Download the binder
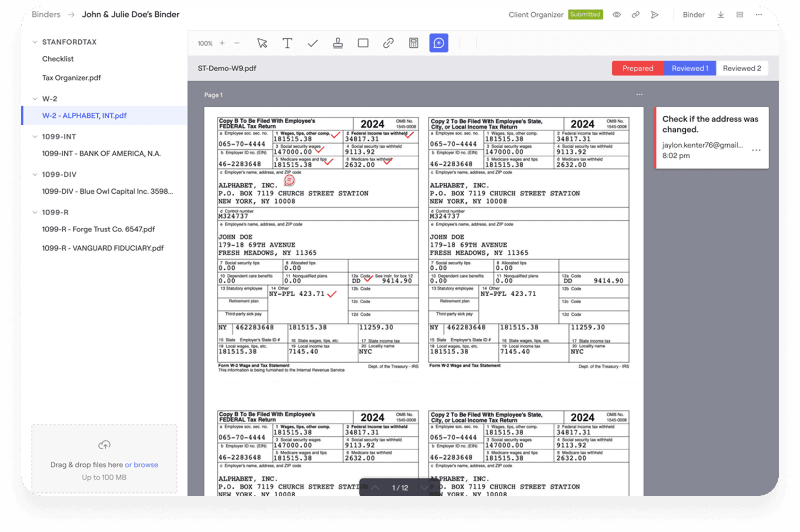This screenshot has height=532, width=800. coord(721,15)
